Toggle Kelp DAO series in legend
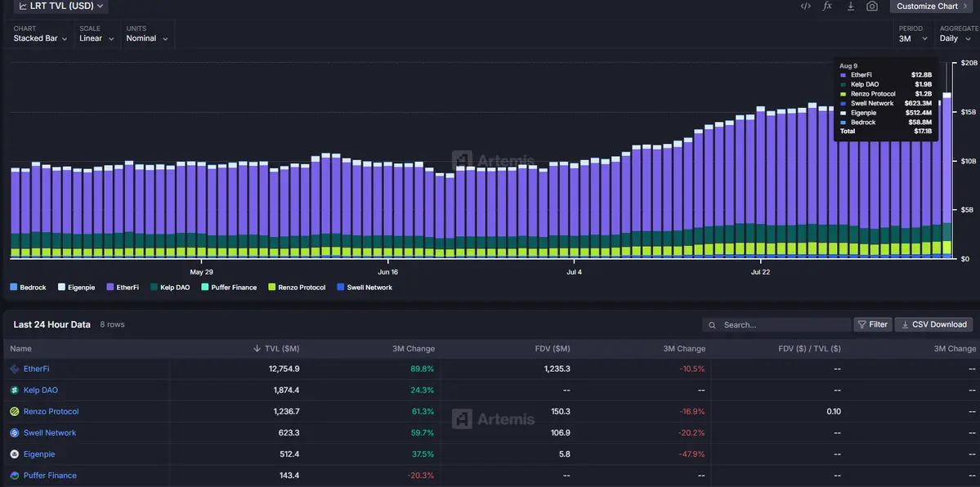Image resolution: width=980 pixels, height=487 pixels. 170,288
